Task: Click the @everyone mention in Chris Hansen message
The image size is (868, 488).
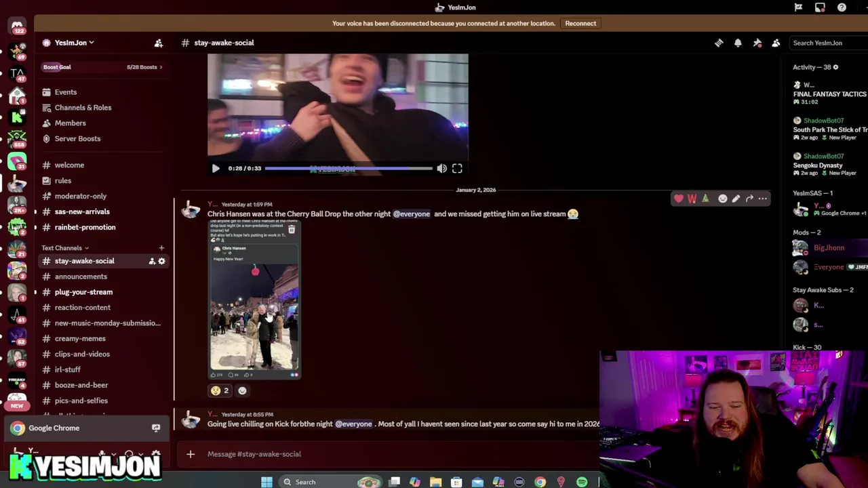Action: click(412, 214)
